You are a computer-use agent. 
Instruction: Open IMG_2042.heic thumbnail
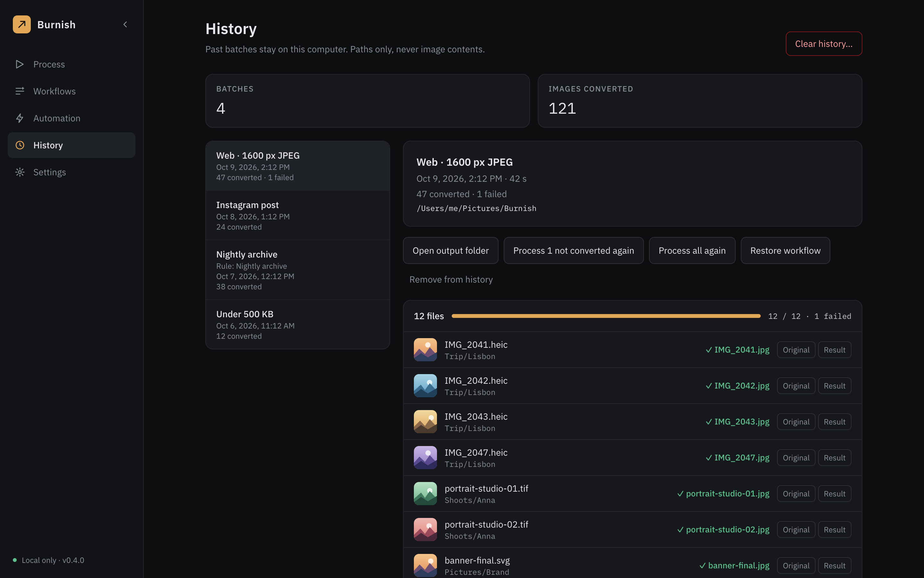coord(425,386)
